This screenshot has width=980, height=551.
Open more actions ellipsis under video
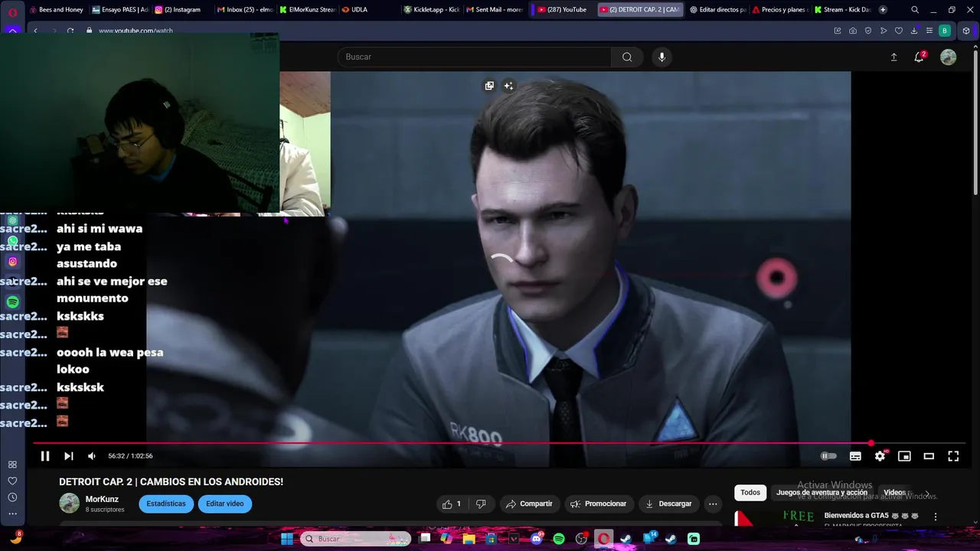(713, 504)
